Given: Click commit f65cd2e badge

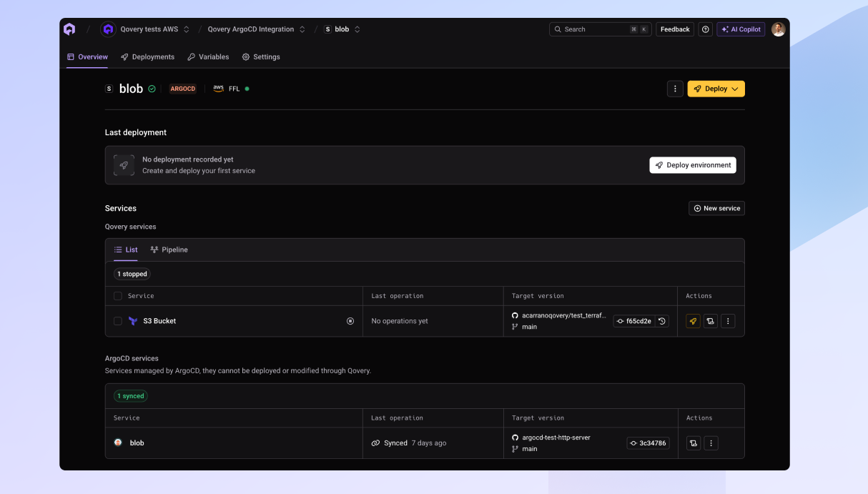Looking at the screenshot, I should (x=634, y=321).
